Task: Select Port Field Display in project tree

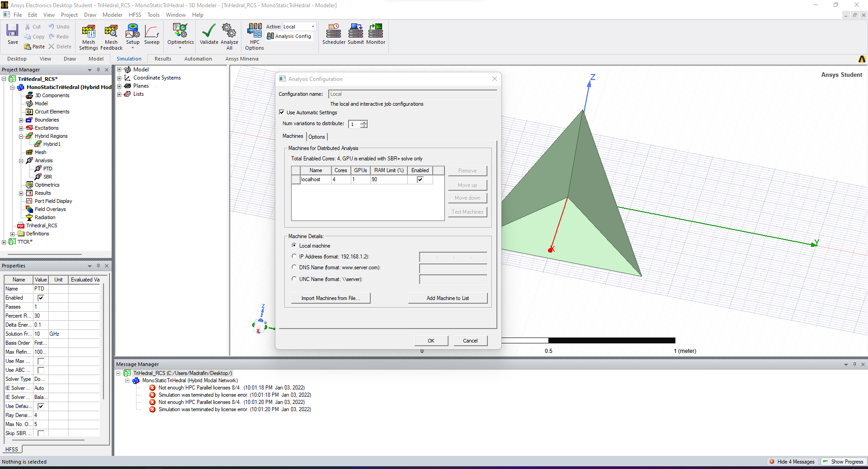Action: coord(53,201)
